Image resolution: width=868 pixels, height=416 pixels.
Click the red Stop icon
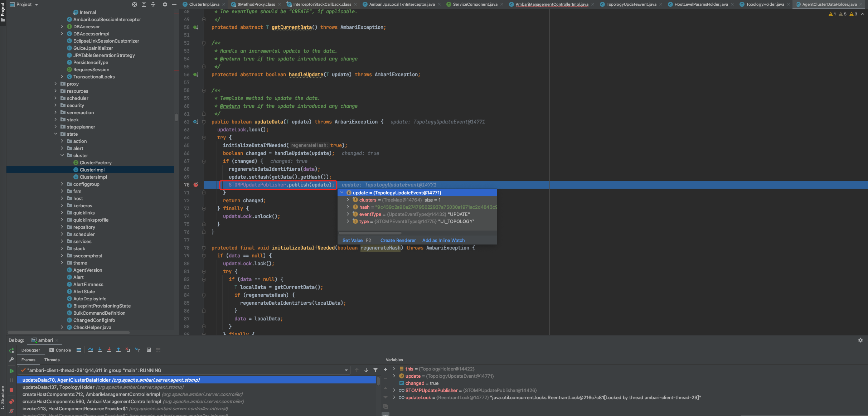(x=11, y=390)
